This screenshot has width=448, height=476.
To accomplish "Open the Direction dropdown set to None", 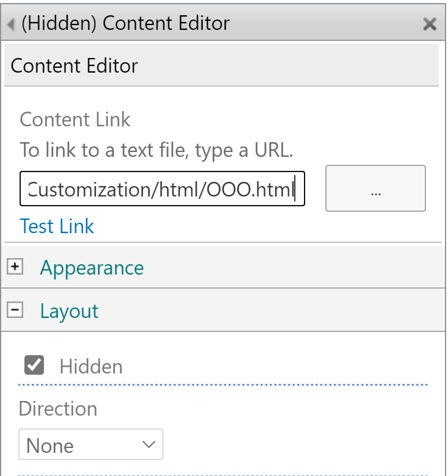I will [x=91, y=444].
